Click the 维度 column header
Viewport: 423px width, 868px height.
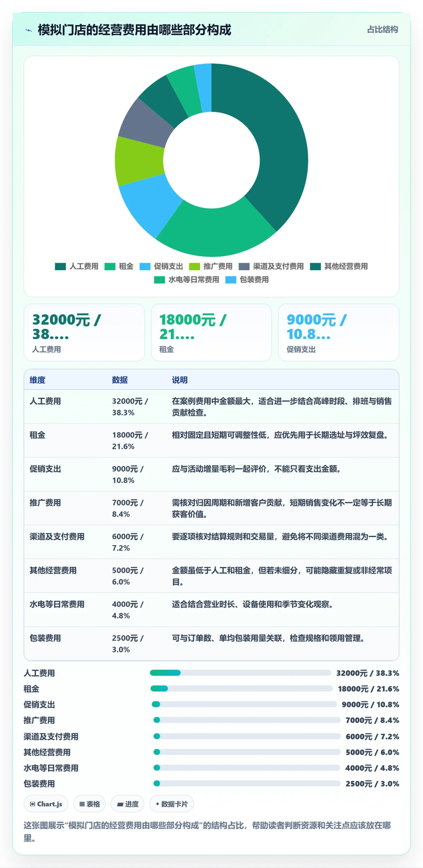click(37, 380)
